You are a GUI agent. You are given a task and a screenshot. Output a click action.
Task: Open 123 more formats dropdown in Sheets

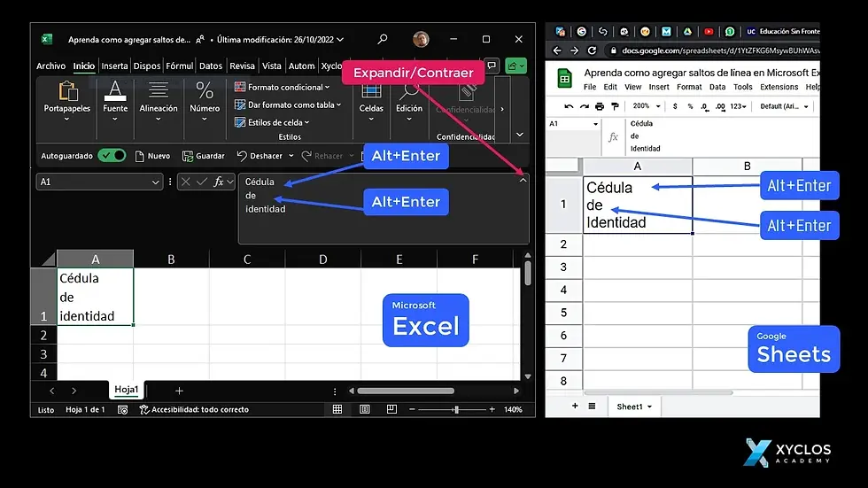coord(738,106)
